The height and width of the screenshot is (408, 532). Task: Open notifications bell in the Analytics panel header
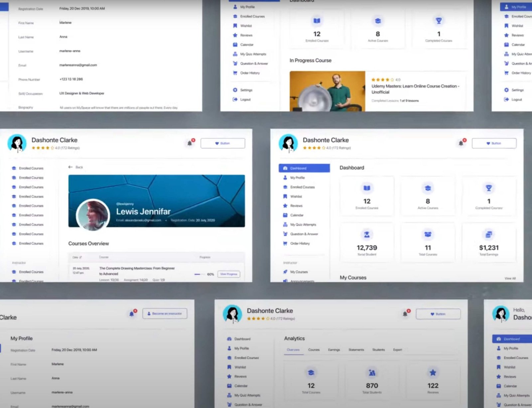405,314
